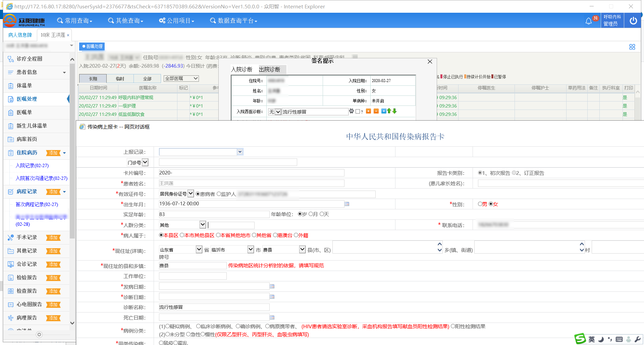Open the notification bell with 31 alerts
The image size is (644, 345).
589,21
